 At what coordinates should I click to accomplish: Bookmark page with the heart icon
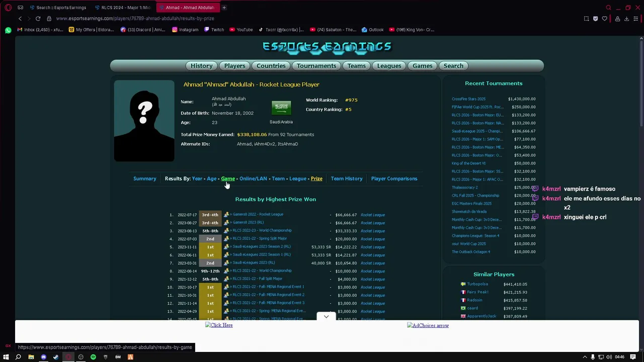[604, 19]
